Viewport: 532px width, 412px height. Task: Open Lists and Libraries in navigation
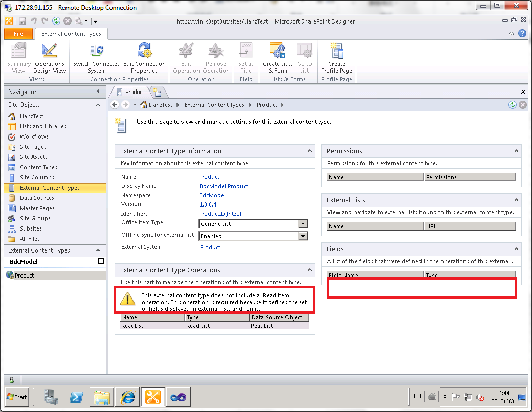click(43, 126)
